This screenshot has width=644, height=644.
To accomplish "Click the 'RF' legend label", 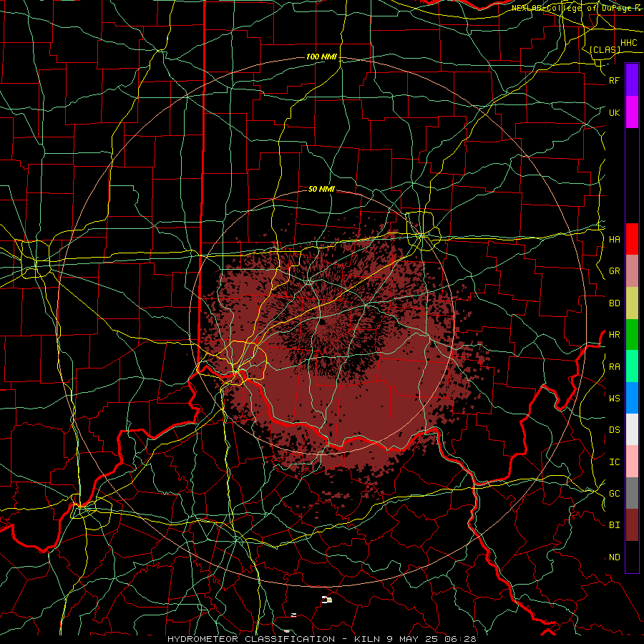I will pyautogui.click(x=615, y=80).
